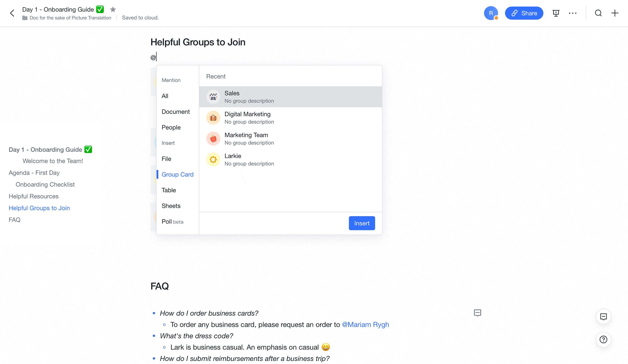
Task: Open the floating comment panel icon
Action: (604, 316)
